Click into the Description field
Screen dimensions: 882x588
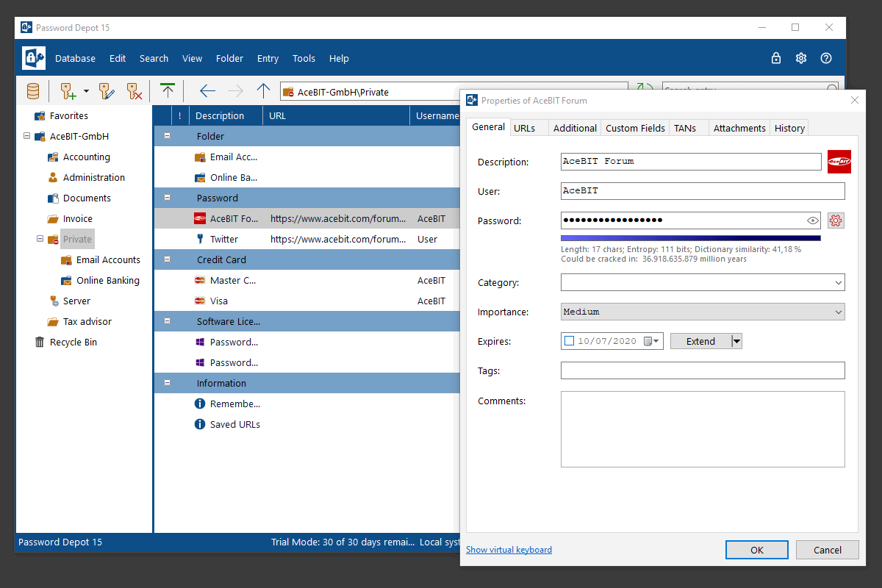[691, 162]
